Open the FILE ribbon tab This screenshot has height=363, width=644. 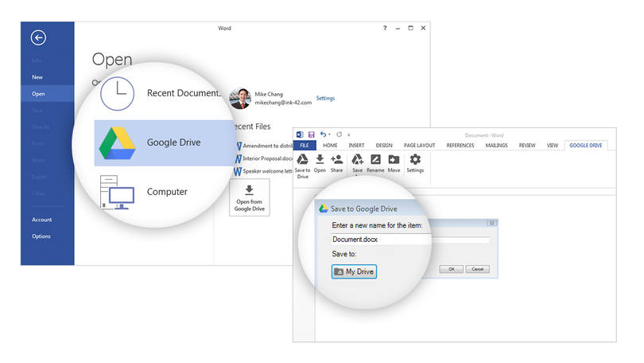tap(305, 146)
